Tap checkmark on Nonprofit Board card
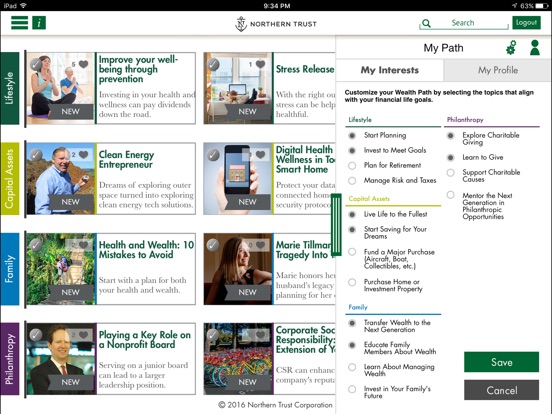The width and height of the screenshot is (552, 414). point(36,335)
